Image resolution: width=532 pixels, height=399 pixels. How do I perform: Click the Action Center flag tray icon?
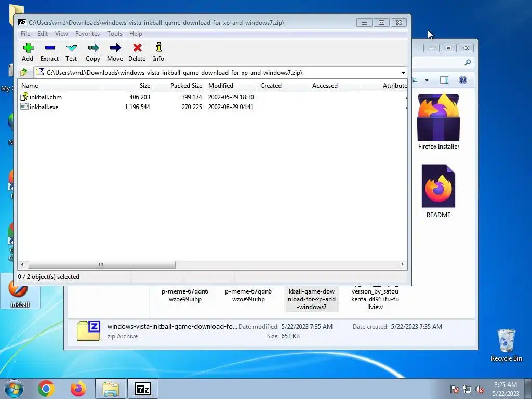pos(454,389)
